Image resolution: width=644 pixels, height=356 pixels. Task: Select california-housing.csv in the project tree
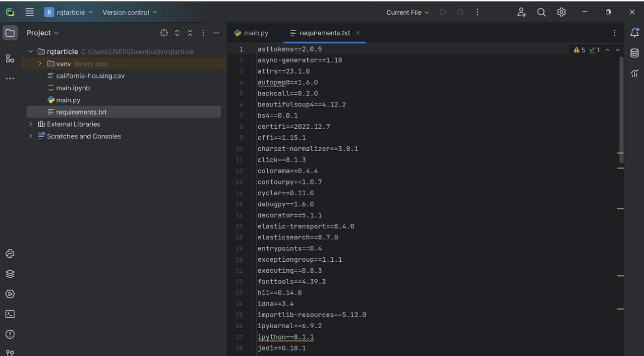pos(90,76)
